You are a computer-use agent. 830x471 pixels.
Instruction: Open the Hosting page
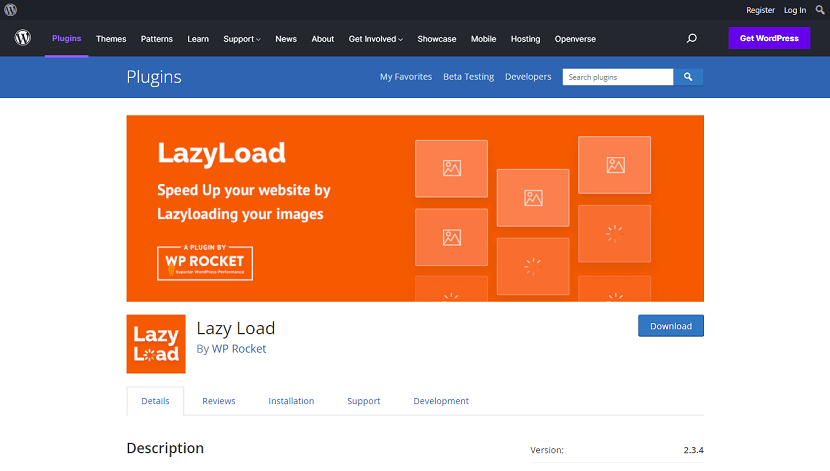(x=525, y=39)
